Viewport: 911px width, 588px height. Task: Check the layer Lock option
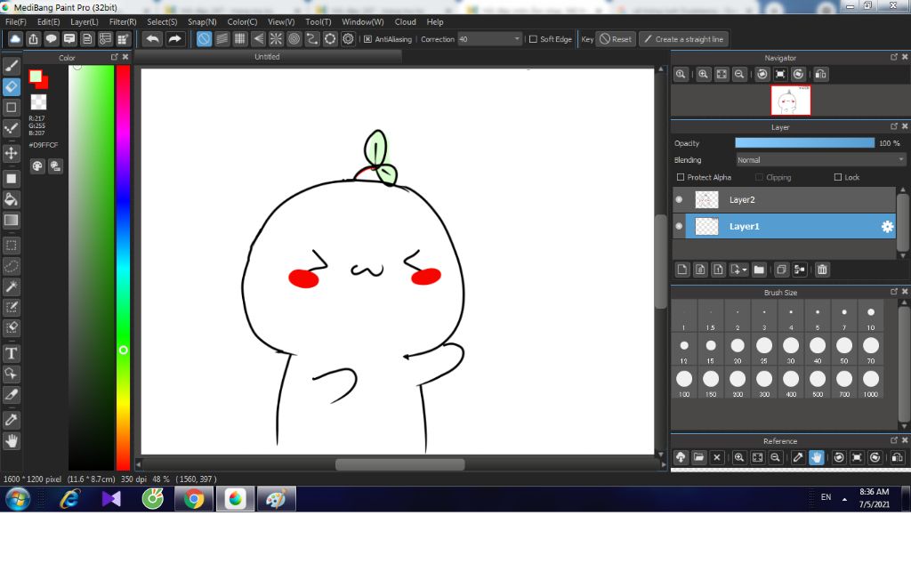pyautogui.click(x=838, y=177)
